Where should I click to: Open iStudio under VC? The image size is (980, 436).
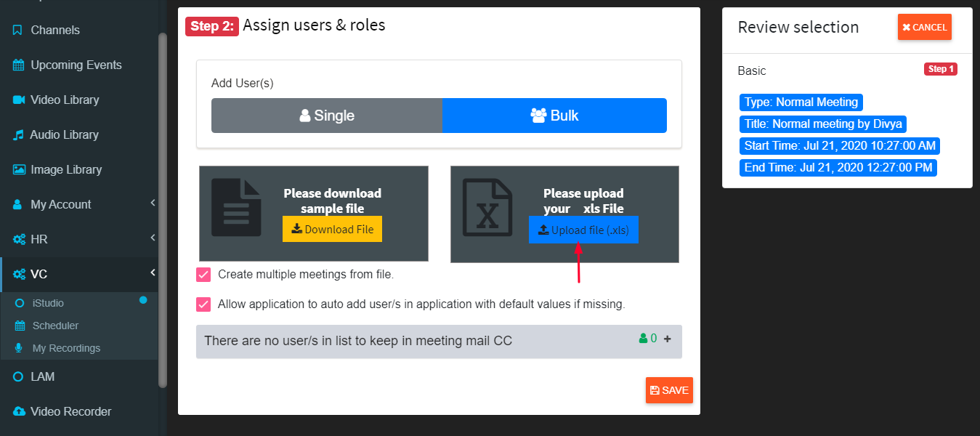(48, 303)
